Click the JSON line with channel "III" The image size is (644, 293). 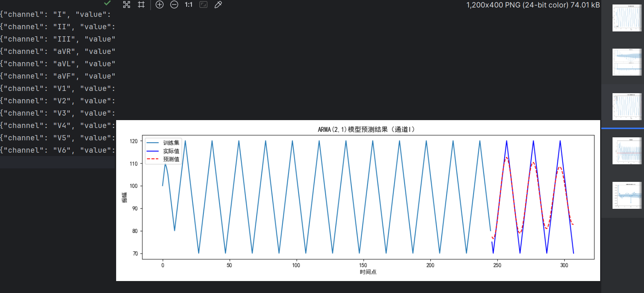point(58,39)
